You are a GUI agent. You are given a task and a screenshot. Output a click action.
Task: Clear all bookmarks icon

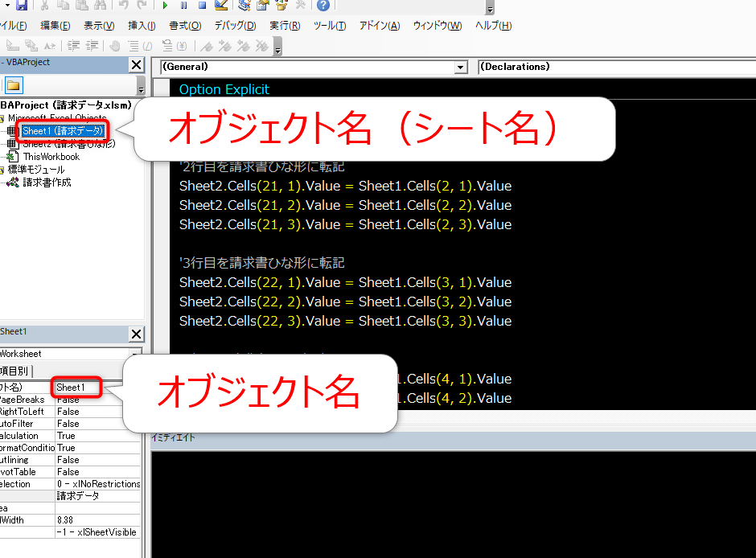[x=262, y=46]
